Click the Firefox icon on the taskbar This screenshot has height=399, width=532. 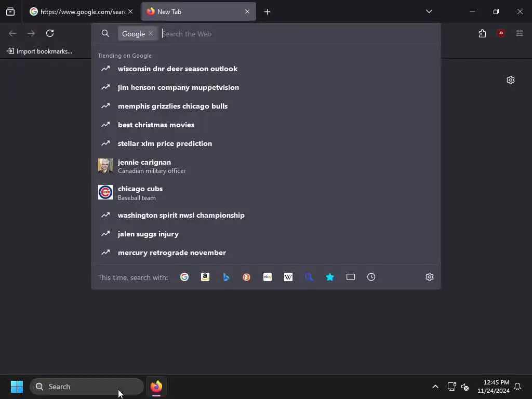[156, 387]
